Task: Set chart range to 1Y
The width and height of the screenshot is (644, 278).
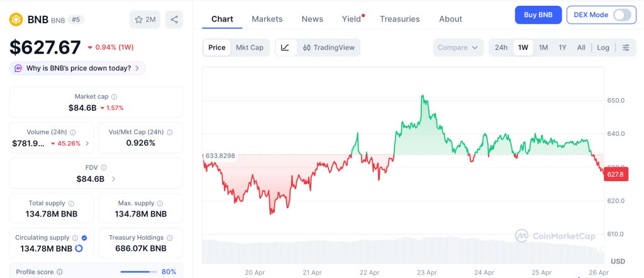Action: pyautogui.click(x=563, y=48)
